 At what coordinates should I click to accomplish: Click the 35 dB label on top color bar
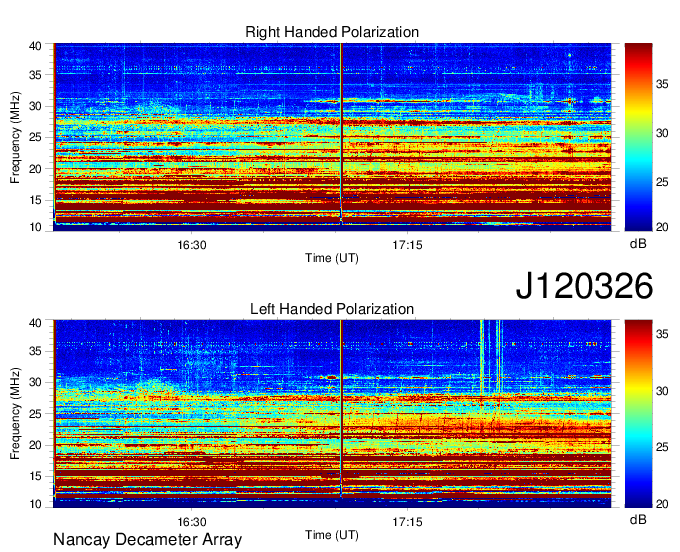(662, 84)
